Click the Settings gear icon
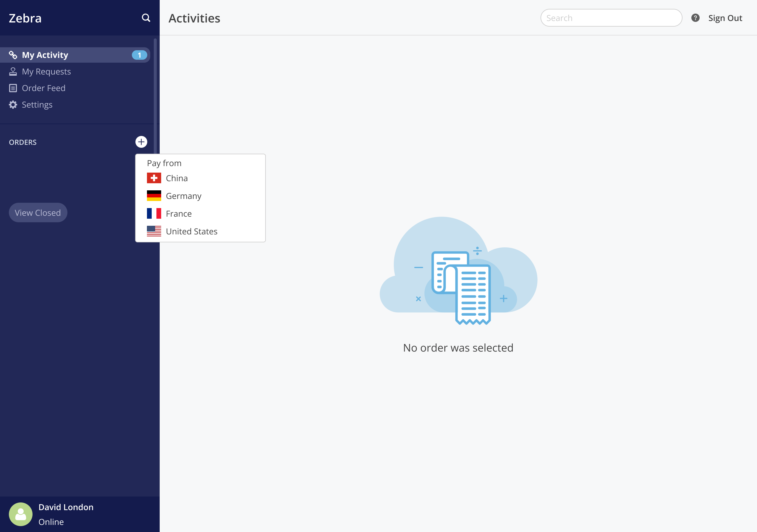Viewport: 757px width, 532px height. (13, 105)
